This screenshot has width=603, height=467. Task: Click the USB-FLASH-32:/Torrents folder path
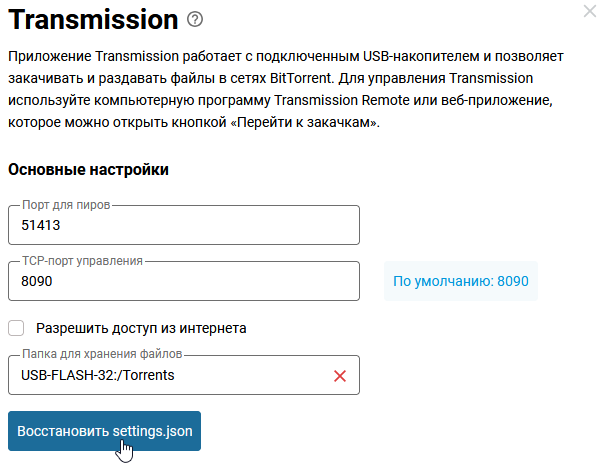pyautogui.click(x=96, y=376)
